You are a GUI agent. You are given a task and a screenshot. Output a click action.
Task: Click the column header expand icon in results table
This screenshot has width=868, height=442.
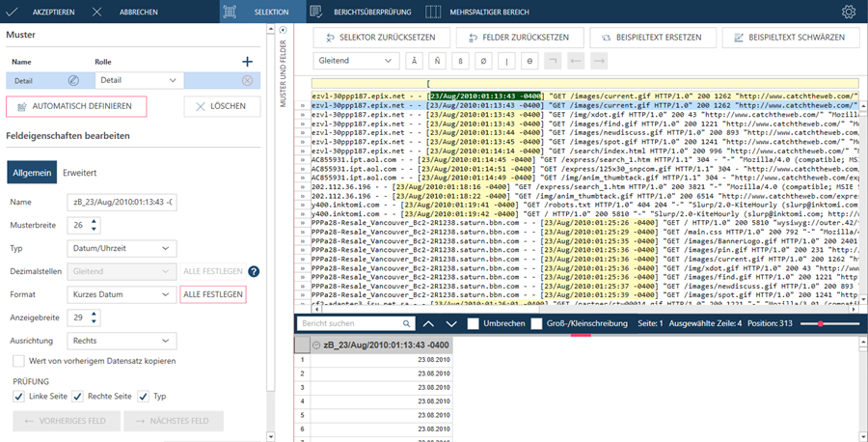[316, 345]
